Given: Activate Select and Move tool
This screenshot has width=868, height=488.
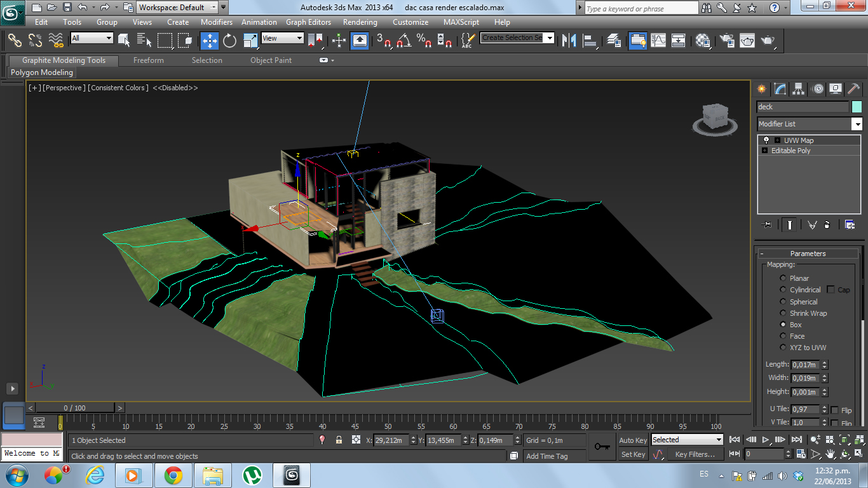Looking at the screenshot, I should tap(210, 40).
